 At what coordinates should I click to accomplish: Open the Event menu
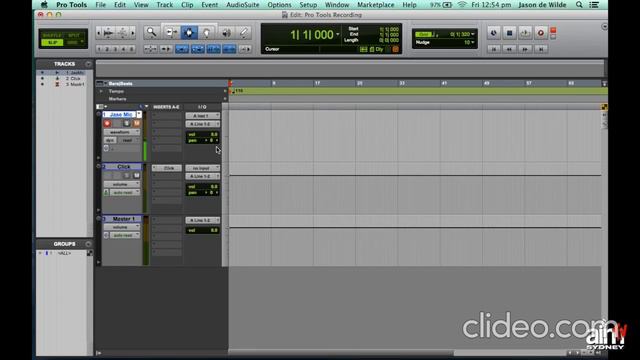209,5
